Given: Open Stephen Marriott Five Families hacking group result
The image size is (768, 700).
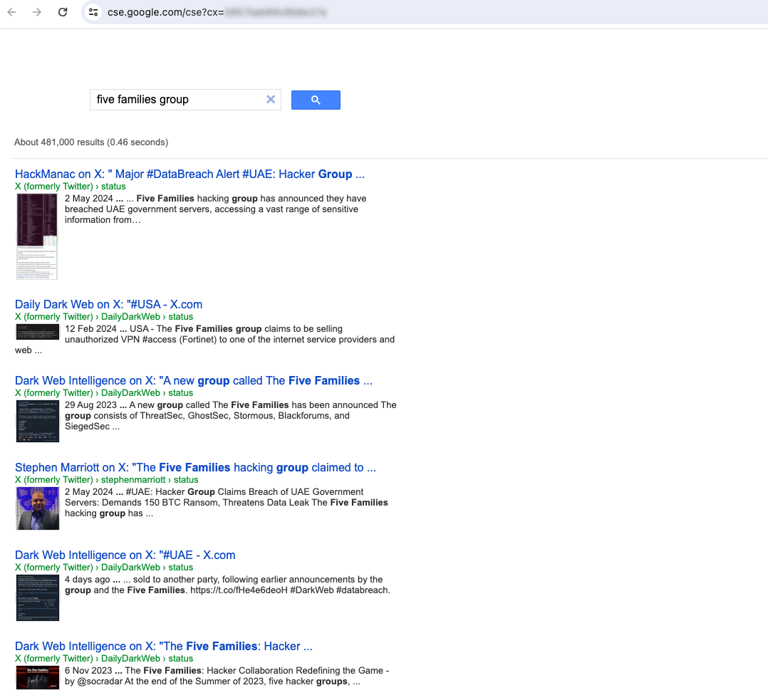Looking at the screenshot, I should (x=195, y=467).
